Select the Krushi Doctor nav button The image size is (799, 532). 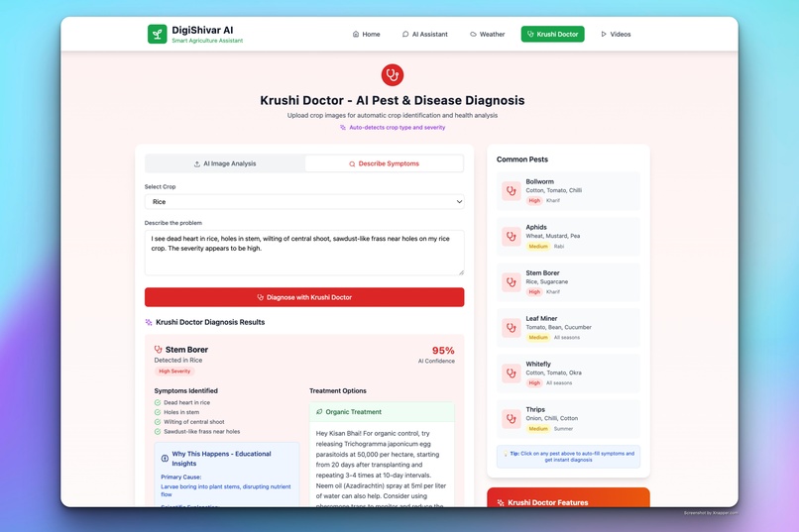tap(553, 34)
